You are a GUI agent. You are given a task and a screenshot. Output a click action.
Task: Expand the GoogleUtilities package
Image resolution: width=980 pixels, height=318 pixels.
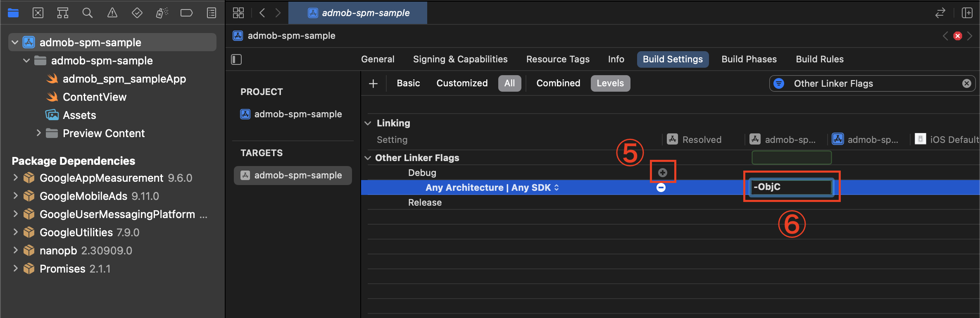point(15,232)
